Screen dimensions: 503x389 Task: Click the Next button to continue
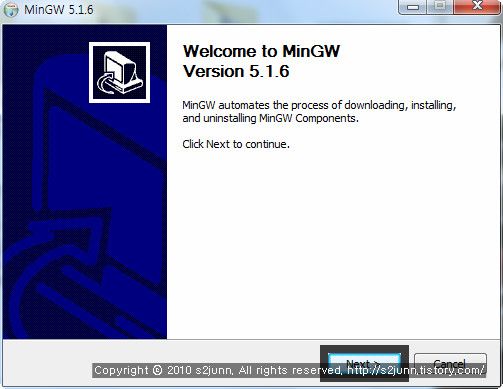(x=364, y=363)
